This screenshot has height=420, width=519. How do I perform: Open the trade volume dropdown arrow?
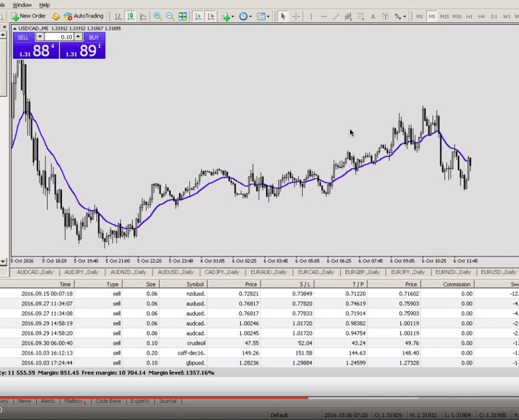(x=40, y=37)
